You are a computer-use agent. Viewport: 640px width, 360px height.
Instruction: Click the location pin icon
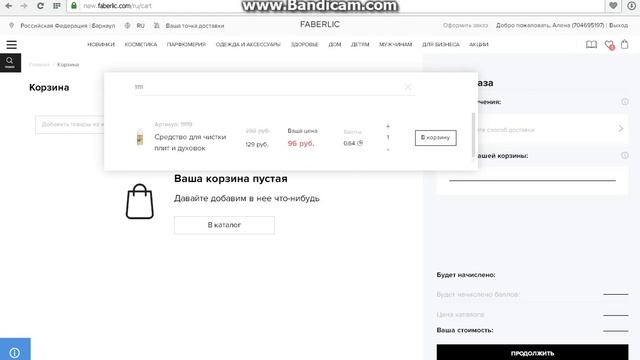(x=11, y=25)
